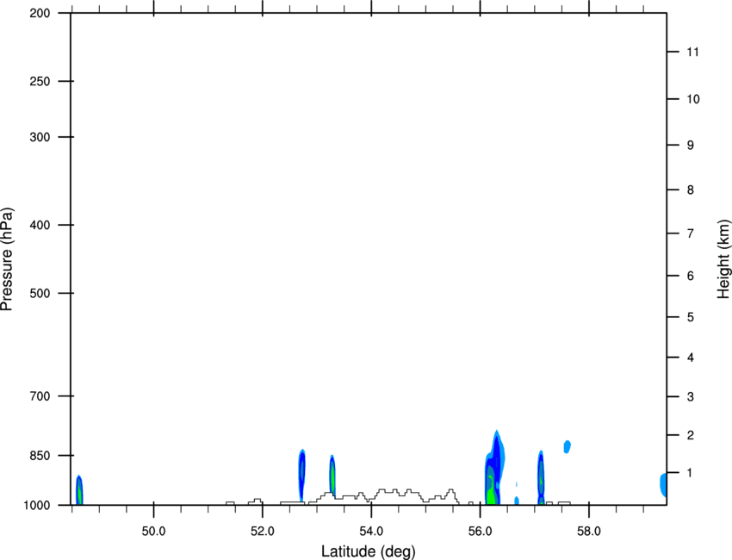This screenshot has width=732, height=560.
Task: Click the light-blue blob at the right plot edge
Action: [x=663, y=485]
